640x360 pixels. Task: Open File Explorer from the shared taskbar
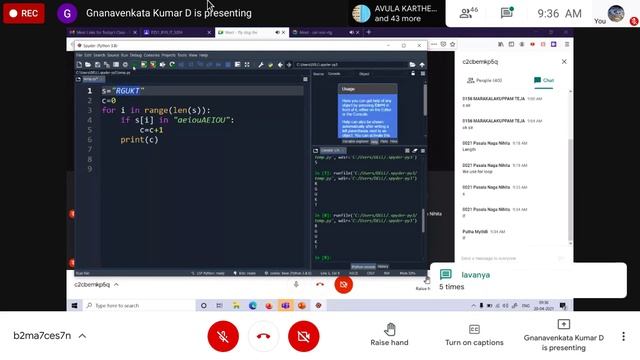pyautogui.click(x=236, y=305)
